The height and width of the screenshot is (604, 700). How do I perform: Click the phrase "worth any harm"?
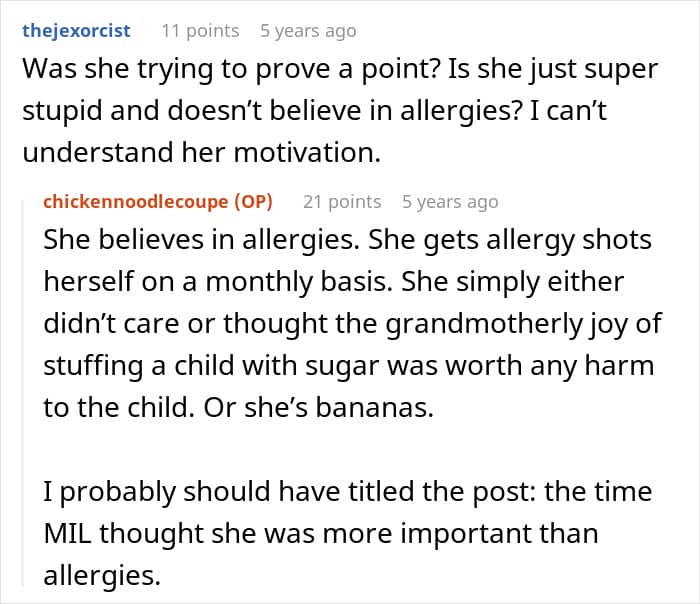(x=556, y=365)
